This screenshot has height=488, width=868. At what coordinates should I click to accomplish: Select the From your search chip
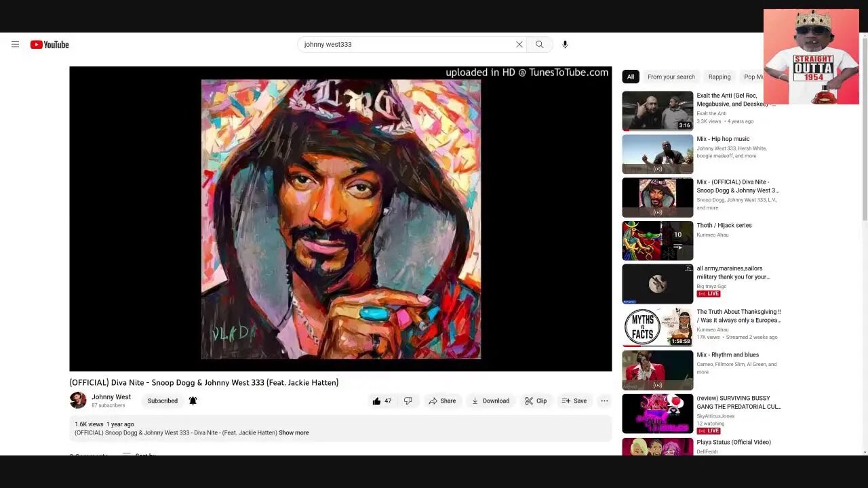coord(671,77)
